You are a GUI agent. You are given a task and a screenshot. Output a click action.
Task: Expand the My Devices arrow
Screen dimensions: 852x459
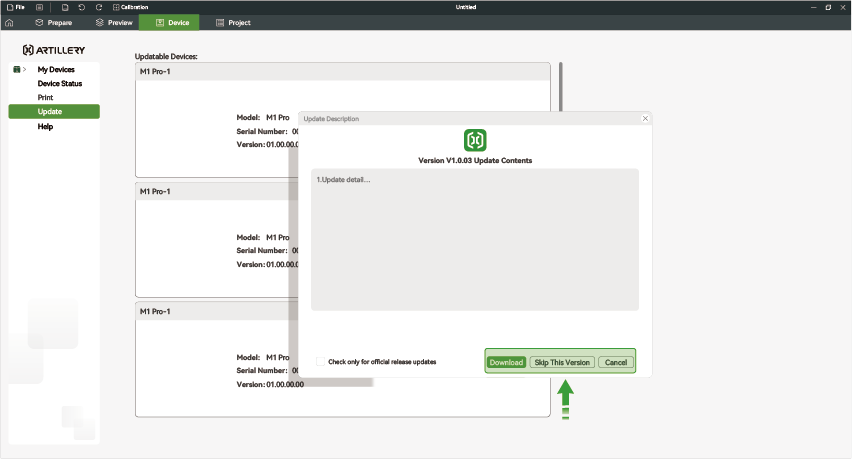click(x=24, y=70)
